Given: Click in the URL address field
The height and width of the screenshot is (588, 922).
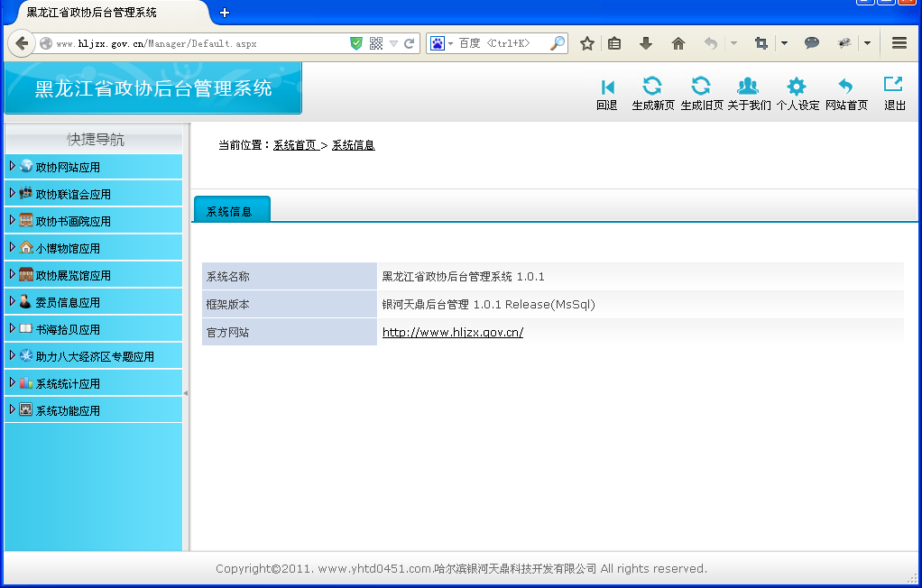Looking at the screenshot, I should click(x=200, y=43).
